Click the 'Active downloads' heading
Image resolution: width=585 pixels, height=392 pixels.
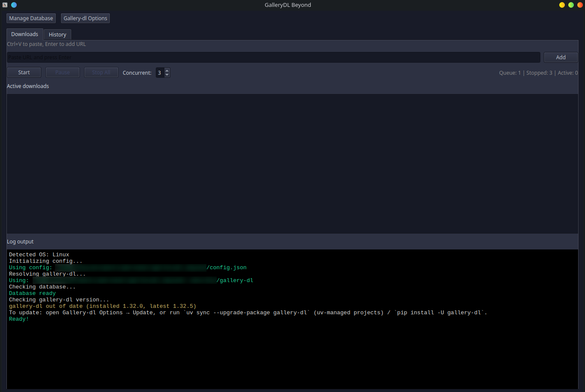[28, 86]
